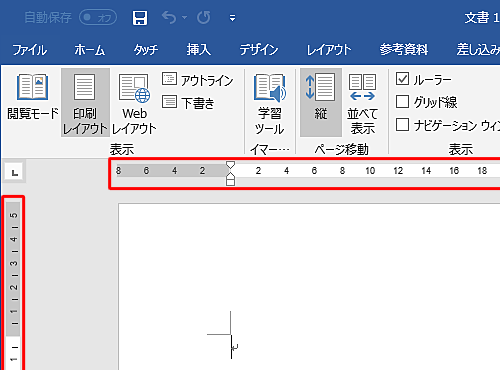This screenshot has height=370, width=500.
Task: Toggle the 自動保存 AutoSave switch
Action: point(98,17)
